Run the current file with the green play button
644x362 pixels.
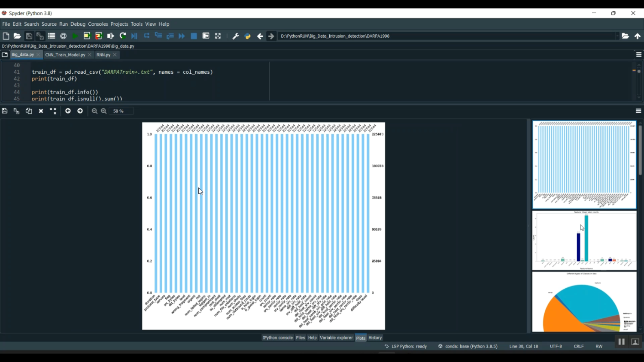[75, 36]
